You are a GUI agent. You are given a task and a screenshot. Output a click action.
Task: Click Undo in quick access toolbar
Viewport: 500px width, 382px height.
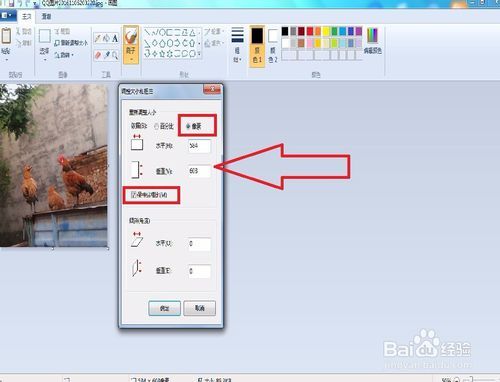(x=20, y=3)
